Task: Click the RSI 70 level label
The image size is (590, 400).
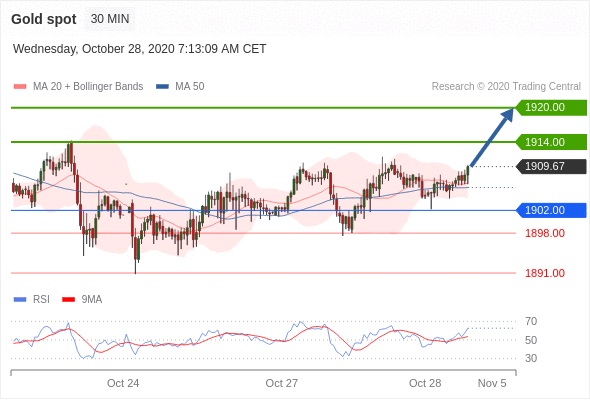Action: 531,321
